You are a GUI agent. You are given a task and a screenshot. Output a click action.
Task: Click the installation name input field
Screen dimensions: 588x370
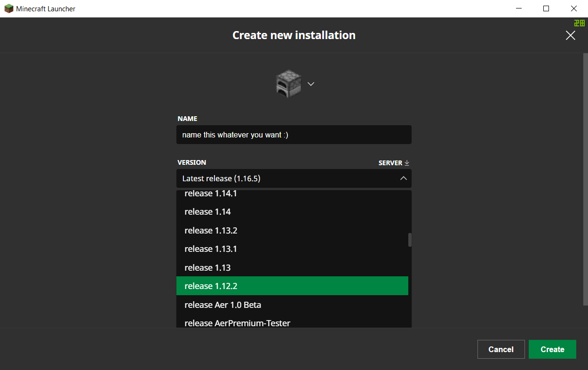point(294,135)
